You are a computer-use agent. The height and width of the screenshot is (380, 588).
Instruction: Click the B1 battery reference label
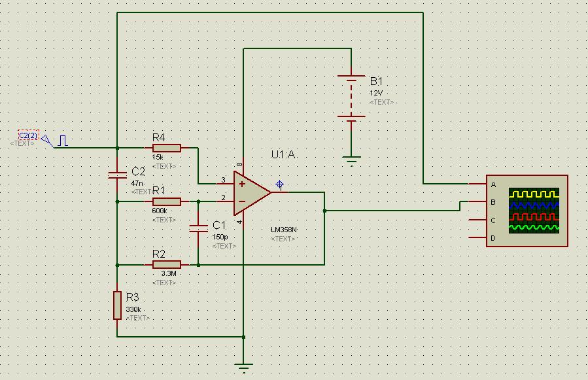(x=376, y=81)
